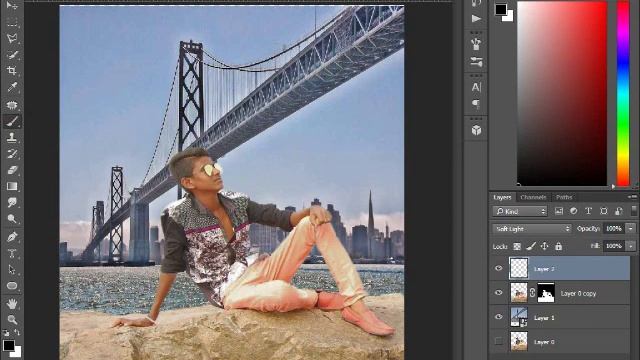
Task: Switch to the Paths tab
Action: coord(564,197)
